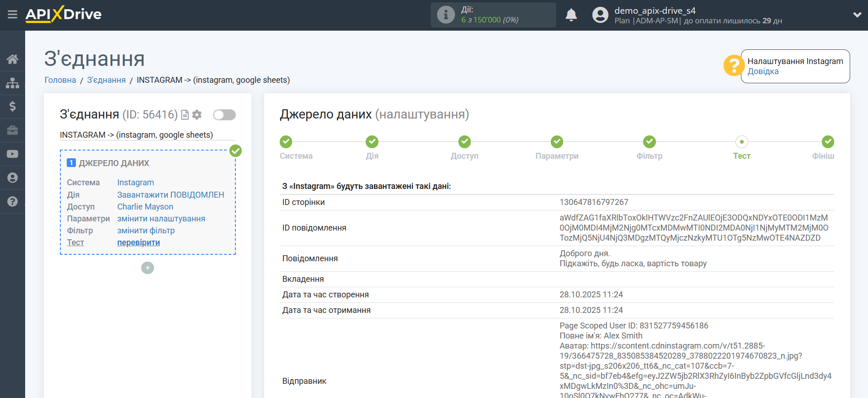Open the connections diagram icon in the sidebar
The image size is (868, 398).
click(12, 83)
